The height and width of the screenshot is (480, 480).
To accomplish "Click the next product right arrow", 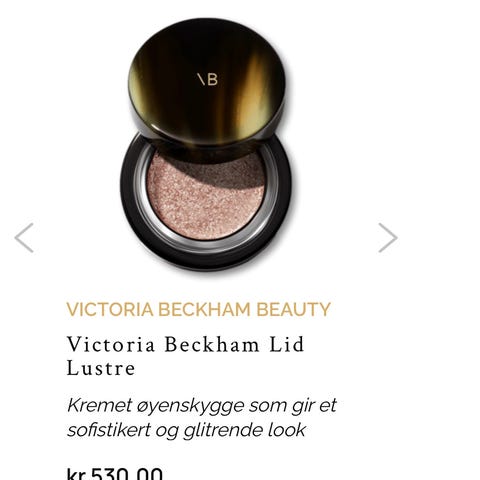I will click(388, 238).
